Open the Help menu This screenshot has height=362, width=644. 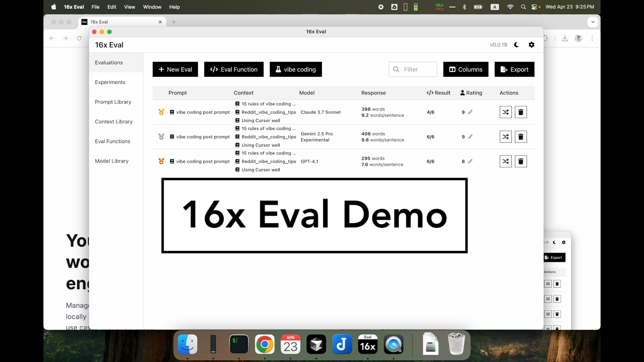pos(174,7)
